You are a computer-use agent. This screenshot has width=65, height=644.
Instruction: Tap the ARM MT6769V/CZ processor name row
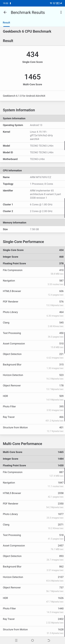pos(32,177)
